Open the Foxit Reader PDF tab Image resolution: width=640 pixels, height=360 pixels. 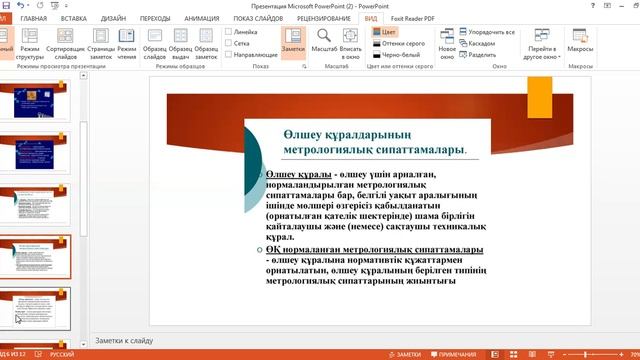[412, 18]
